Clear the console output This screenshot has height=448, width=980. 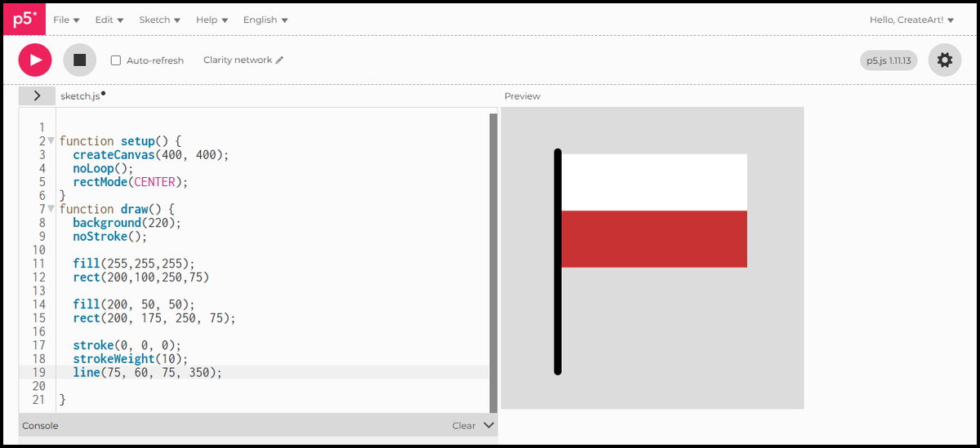464,425
